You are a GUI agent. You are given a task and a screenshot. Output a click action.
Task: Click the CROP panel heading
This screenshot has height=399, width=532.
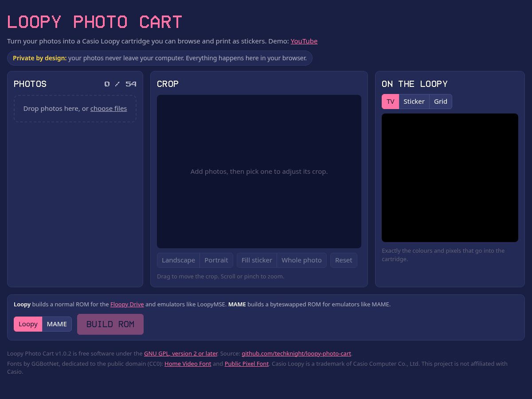pyautogui.click(x=168, y=84)
